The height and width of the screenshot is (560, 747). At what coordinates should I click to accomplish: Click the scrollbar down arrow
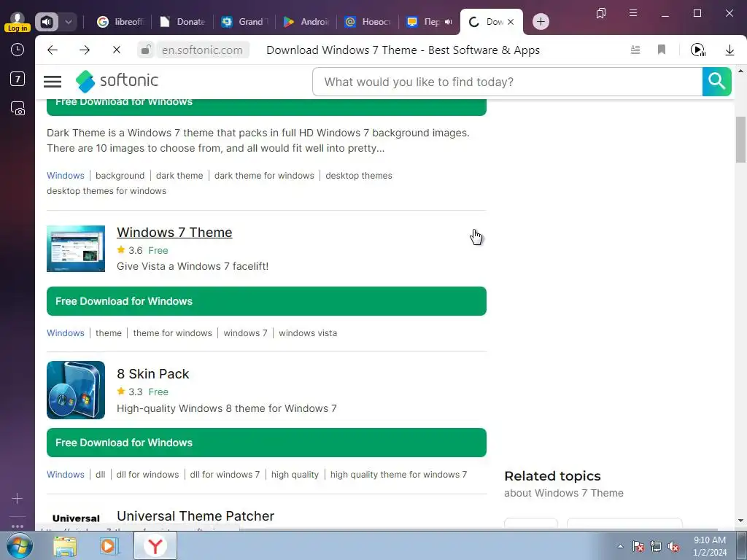click(740, 521)
